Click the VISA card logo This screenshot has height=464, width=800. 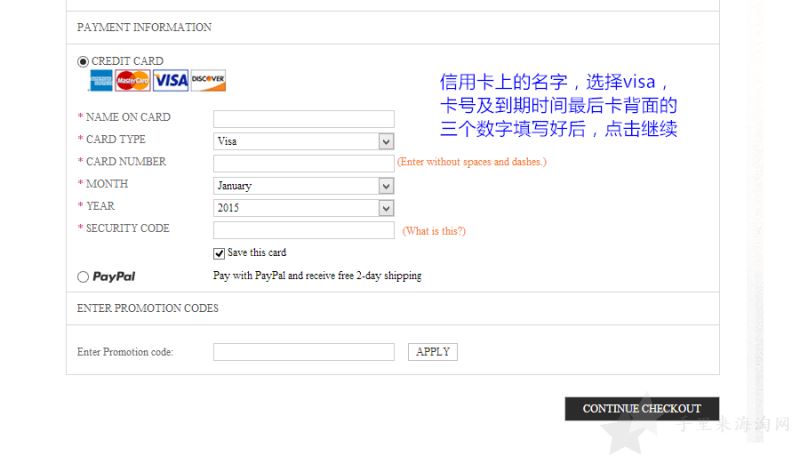(171, 81)
